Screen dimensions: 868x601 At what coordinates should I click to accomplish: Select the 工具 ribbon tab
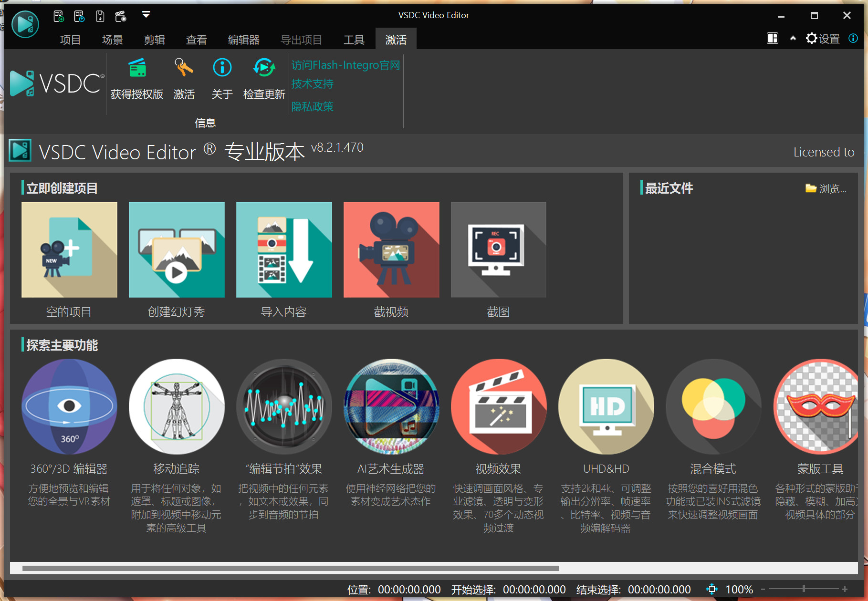[354, 40]
